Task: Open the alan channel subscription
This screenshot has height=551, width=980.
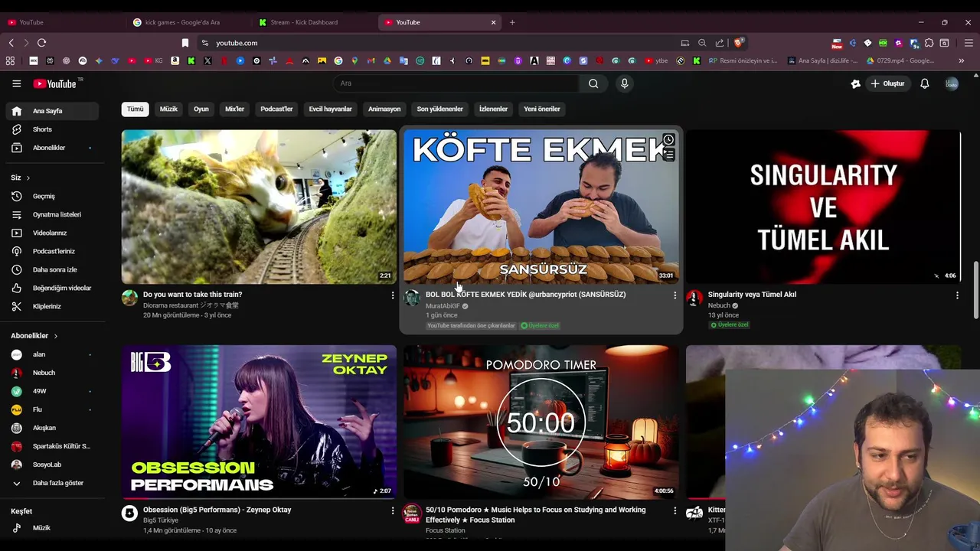Action: coord(52,354)
